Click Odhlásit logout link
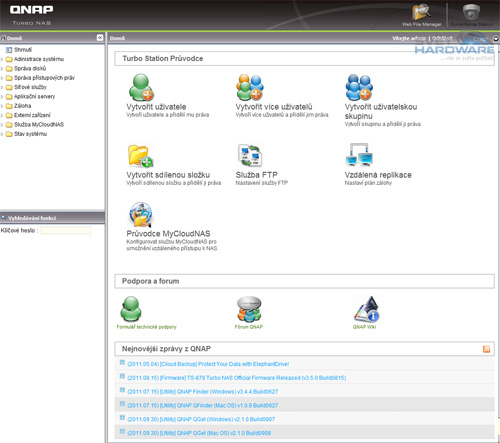The width and height of the screenshot is (500, 443). click(442, 38)
